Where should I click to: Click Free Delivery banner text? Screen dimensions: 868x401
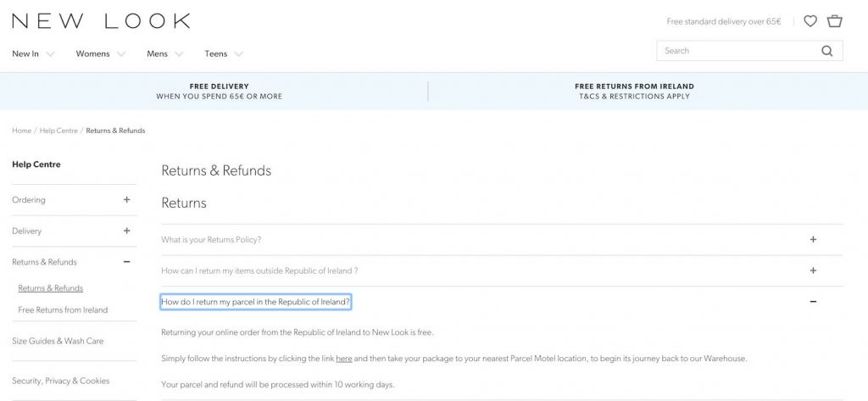tap(220, 92)
